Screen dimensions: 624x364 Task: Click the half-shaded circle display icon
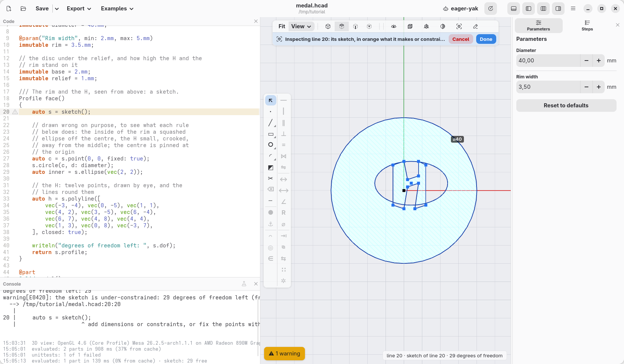point(443,26)
